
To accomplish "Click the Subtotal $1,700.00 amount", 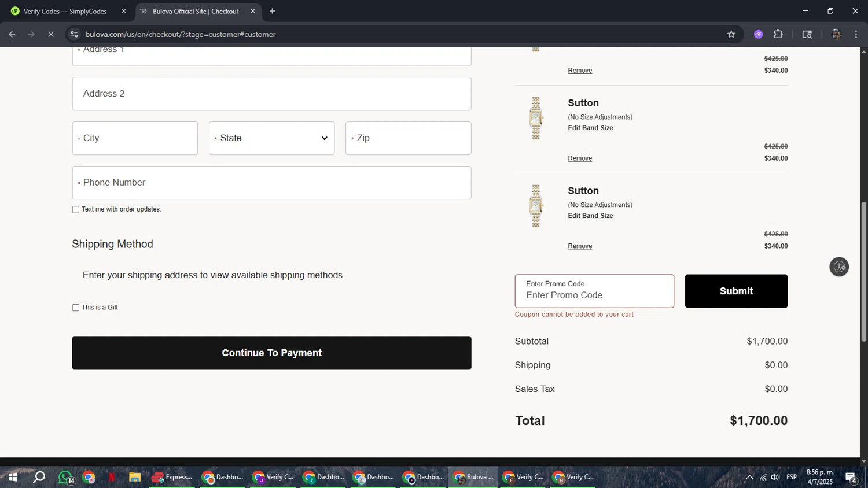I will coord(767,341).
